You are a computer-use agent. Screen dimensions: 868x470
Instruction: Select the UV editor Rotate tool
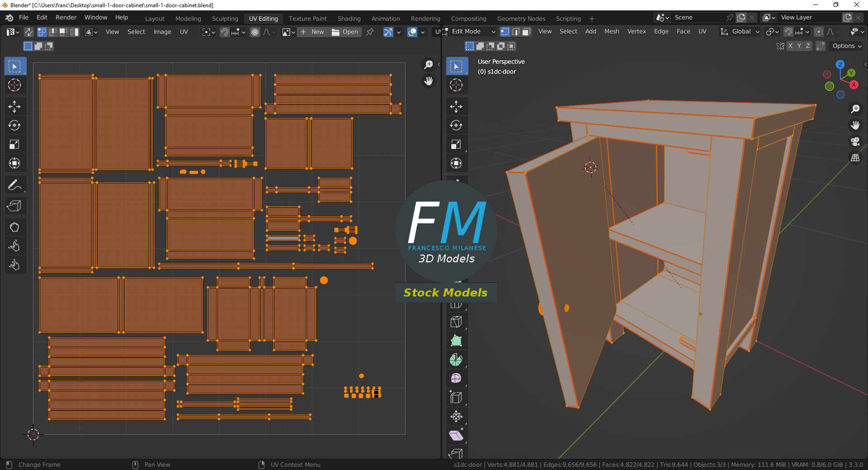[x=14, y=125]
